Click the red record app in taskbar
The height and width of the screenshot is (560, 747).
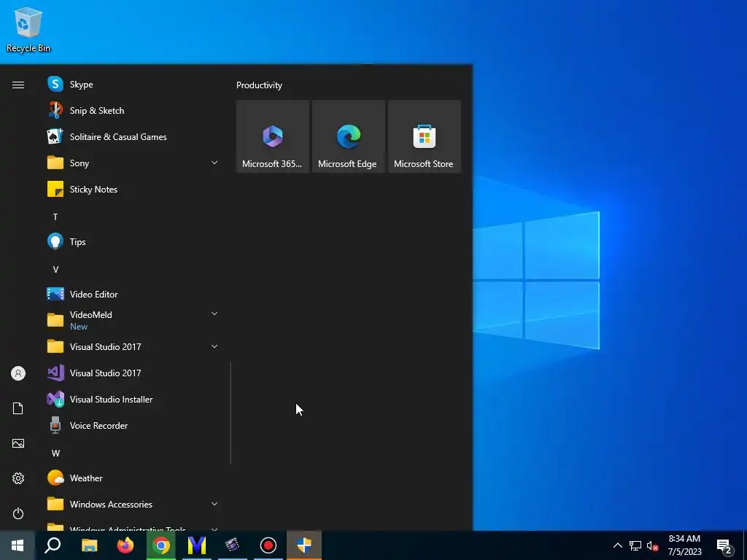(x=268, y=545)
